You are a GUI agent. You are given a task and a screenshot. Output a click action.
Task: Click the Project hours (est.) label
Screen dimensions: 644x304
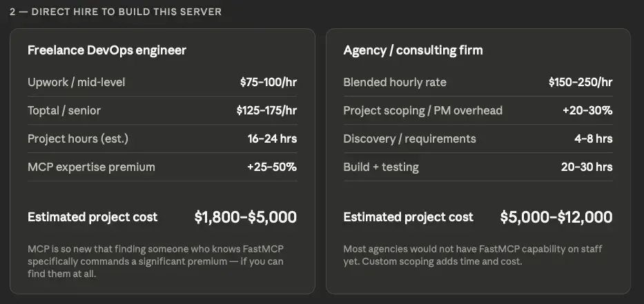(78, 139)
